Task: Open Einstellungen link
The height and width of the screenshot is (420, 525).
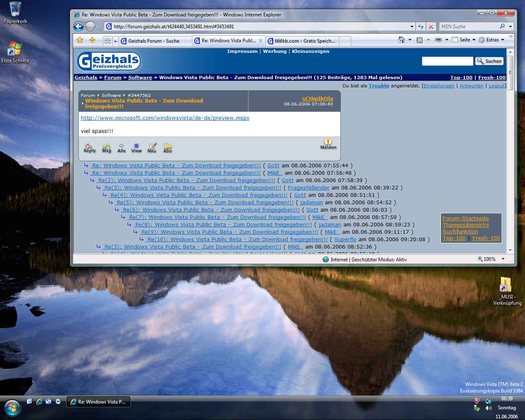Action: [x=439, y=86]
